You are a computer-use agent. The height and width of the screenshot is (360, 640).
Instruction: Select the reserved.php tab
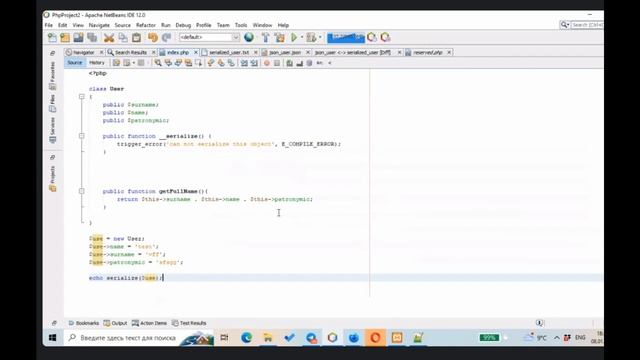428,53
